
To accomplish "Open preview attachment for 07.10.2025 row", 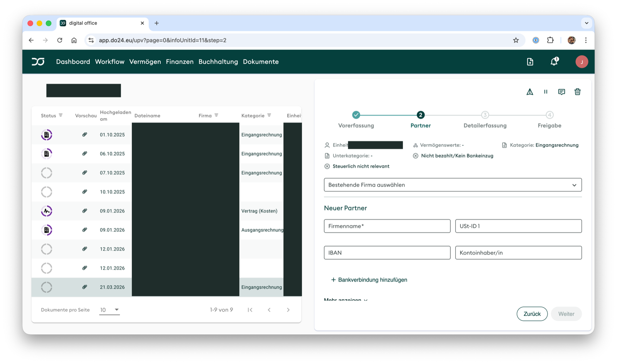I will (x=84, y=173).
